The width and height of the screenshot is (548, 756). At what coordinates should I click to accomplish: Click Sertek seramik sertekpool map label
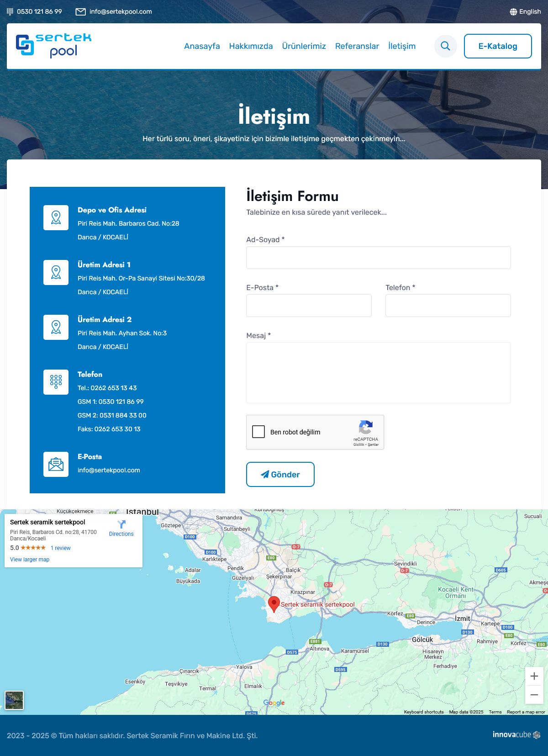click(x=317, y=604)
